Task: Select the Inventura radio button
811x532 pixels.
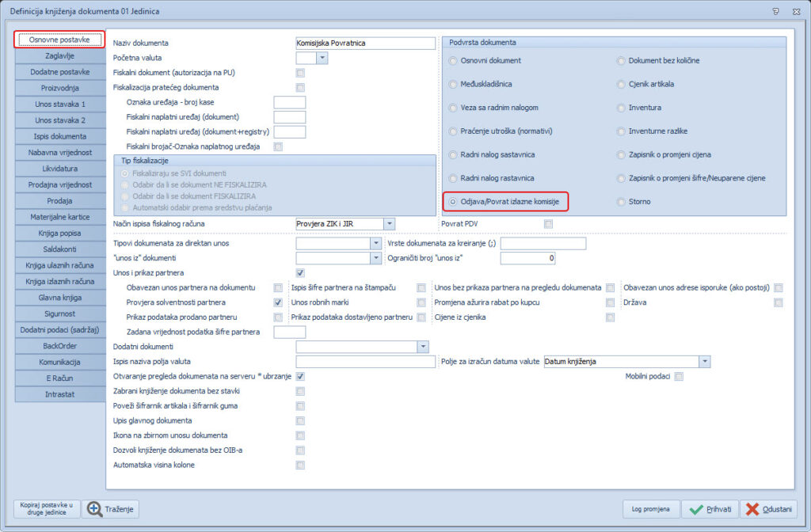Action: [x=621, y=108]
